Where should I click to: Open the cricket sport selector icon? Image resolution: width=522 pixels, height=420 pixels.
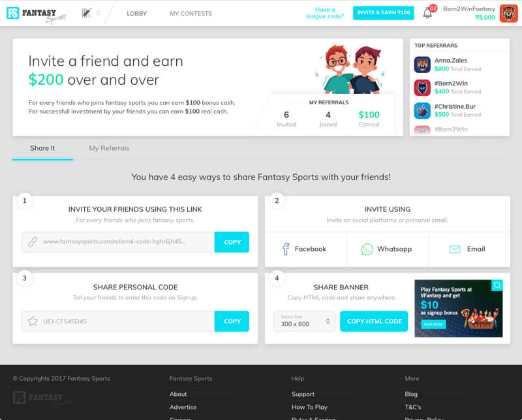pyautogui.click(x=87, y=13)
